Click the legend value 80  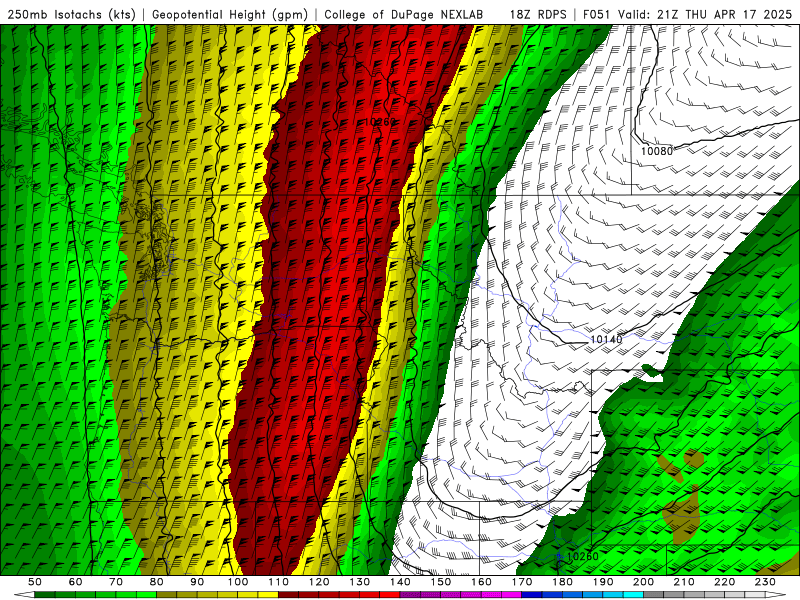tap(156, 582)
